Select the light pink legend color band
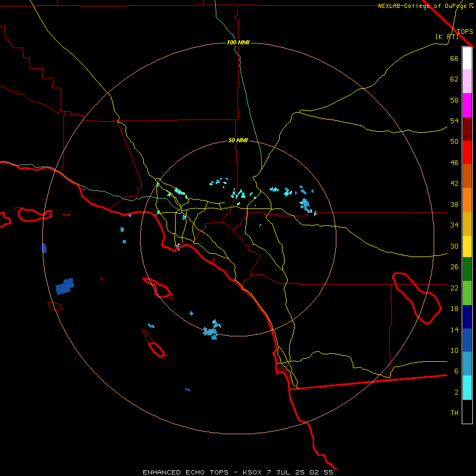The image size is (476, 476). click(x=467, y=81)
